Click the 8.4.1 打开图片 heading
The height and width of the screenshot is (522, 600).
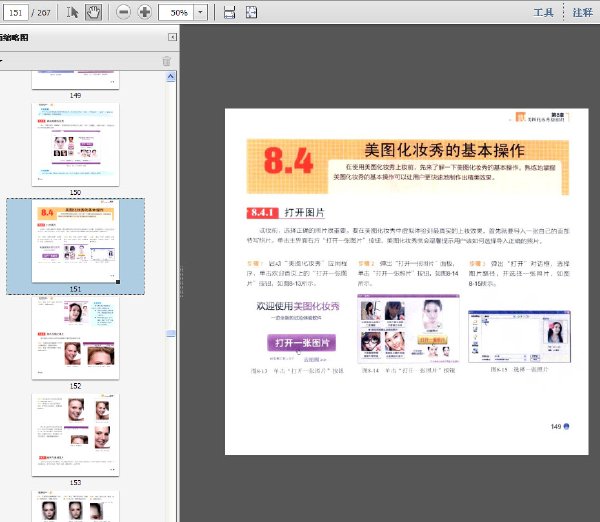(x=285, y=212)
